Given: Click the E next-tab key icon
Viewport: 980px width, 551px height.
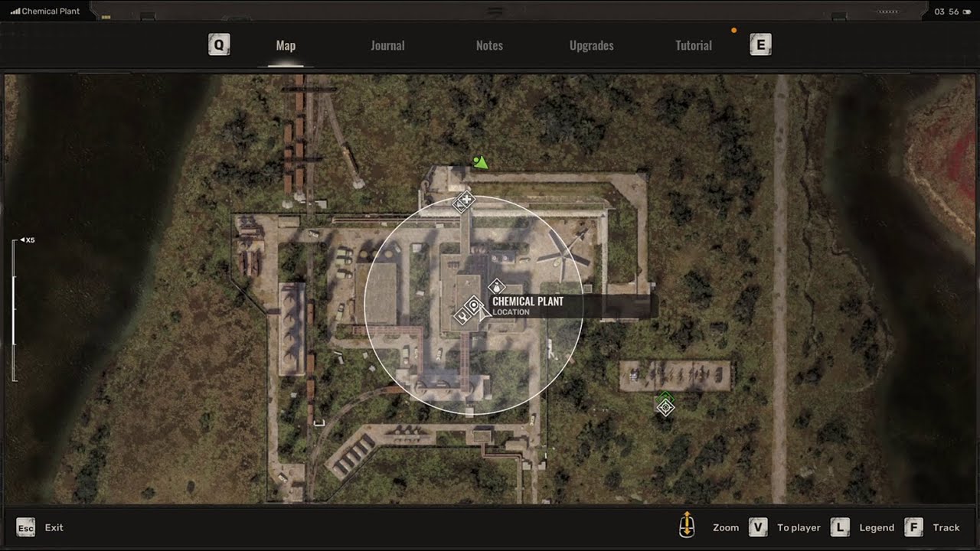Looking at the screenshot, I should click(x=760, y=45).
